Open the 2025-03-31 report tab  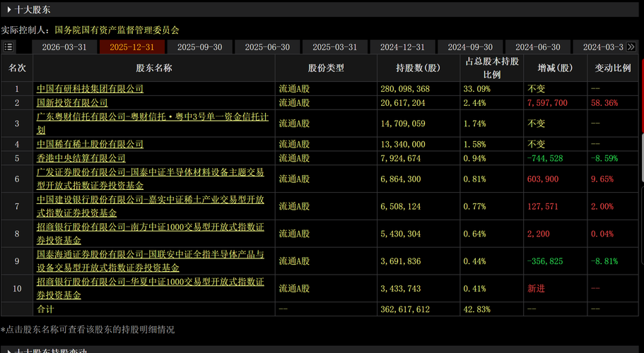tap(335, 47)
